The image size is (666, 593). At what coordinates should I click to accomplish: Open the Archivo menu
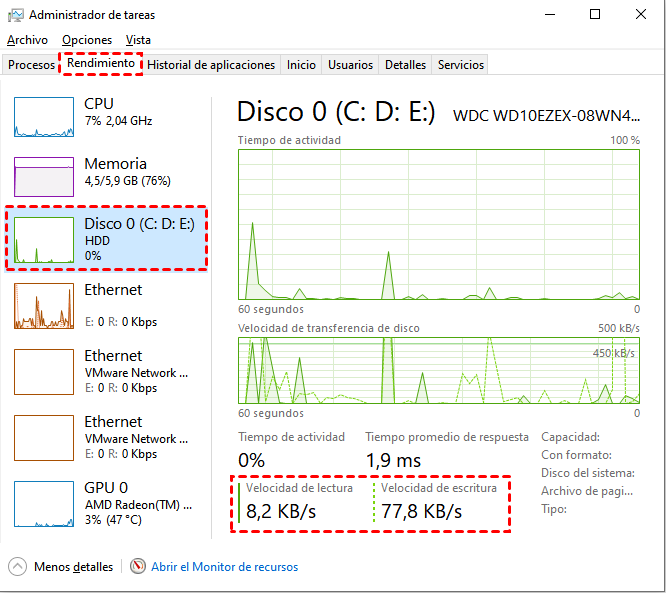pyautogui.click(x=26, y=40)
